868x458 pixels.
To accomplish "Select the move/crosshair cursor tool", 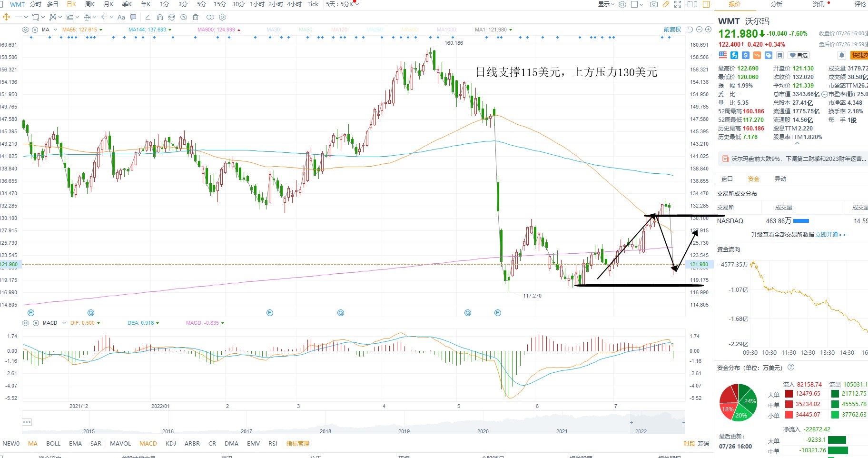I will [6, 17].
